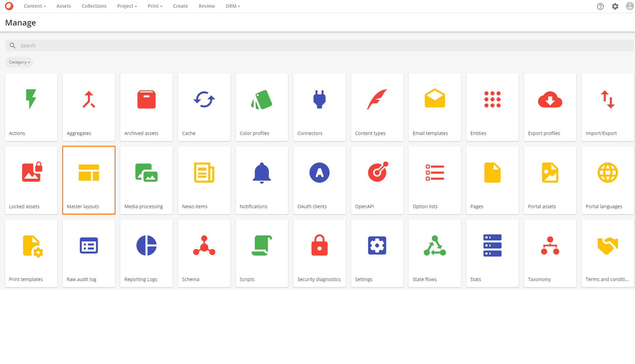This screenshot has width=635, height=364.
Task: Open the Master layouts tile
Action: tap(89, 180)
